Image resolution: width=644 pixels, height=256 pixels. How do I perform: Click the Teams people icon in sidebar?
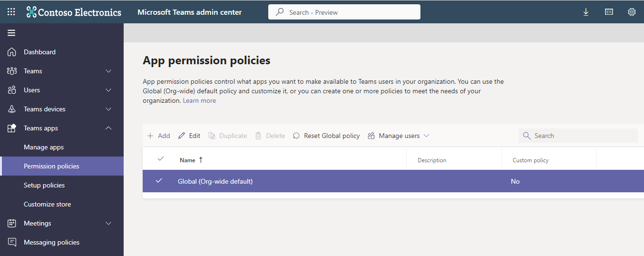click(12, 71)
